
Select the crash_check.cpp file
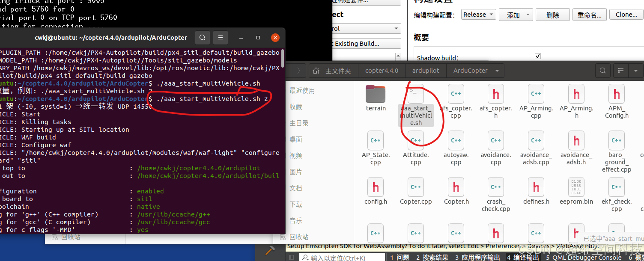coord(495,187)
